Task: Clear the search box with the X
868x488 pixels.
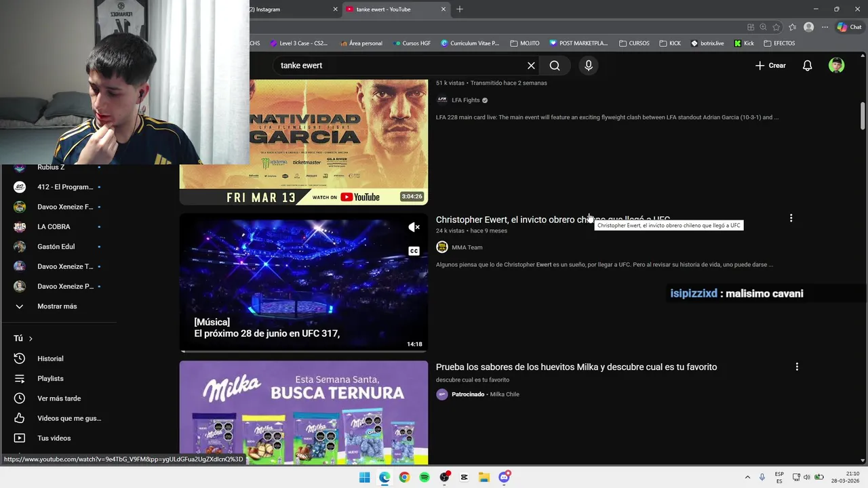Action: [531, 66]
